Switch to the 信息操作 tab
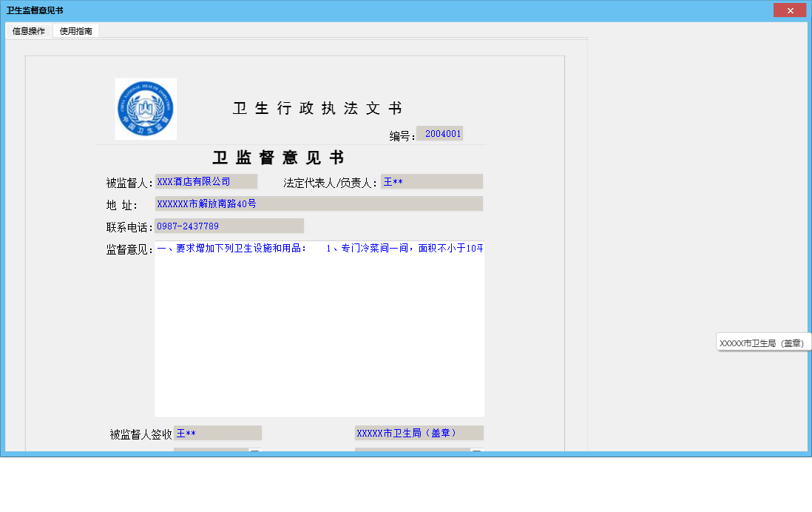 tap(27, 31)
